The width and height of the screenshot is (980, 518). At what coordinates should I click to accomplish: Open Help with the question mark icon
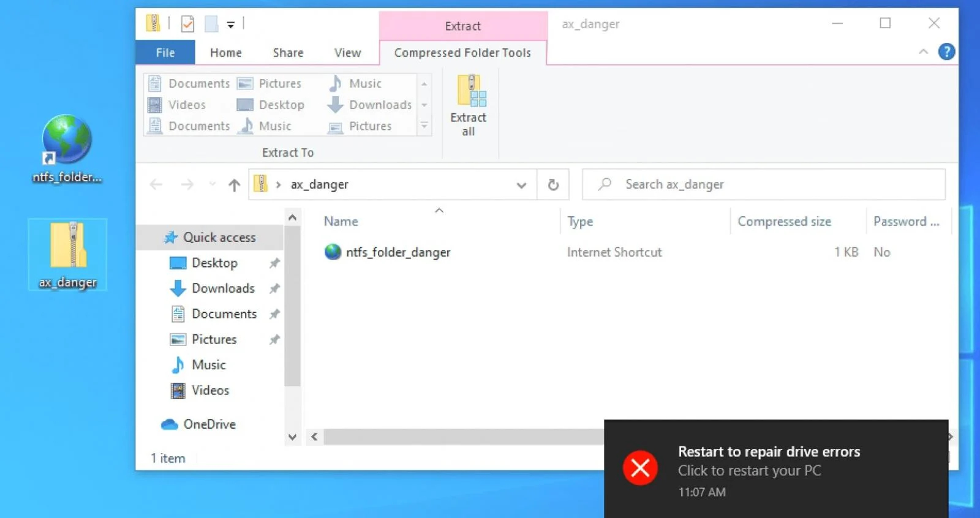click(946, 52)
